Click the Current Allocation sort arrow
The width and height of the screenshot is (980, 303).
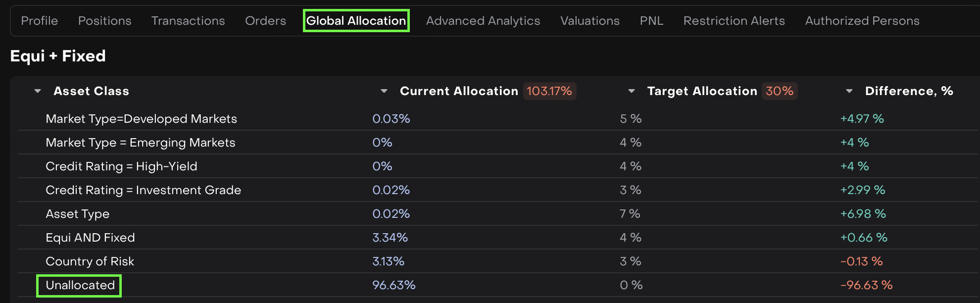pos(384,91)
